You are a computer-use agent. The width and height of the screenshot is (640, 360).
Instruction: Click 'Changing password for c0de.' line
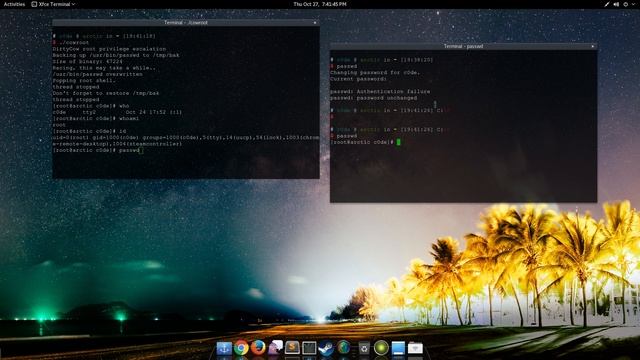(x=375, y=72)
